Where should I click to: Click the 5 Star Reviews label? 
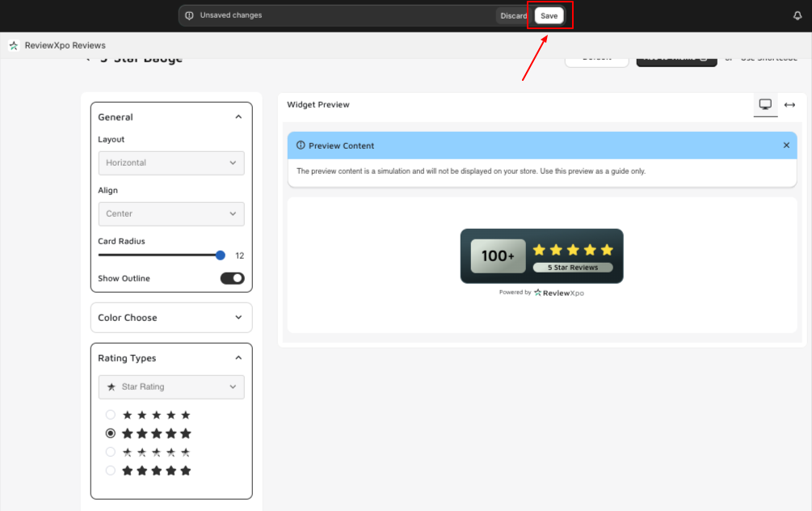tap(573, 268)
